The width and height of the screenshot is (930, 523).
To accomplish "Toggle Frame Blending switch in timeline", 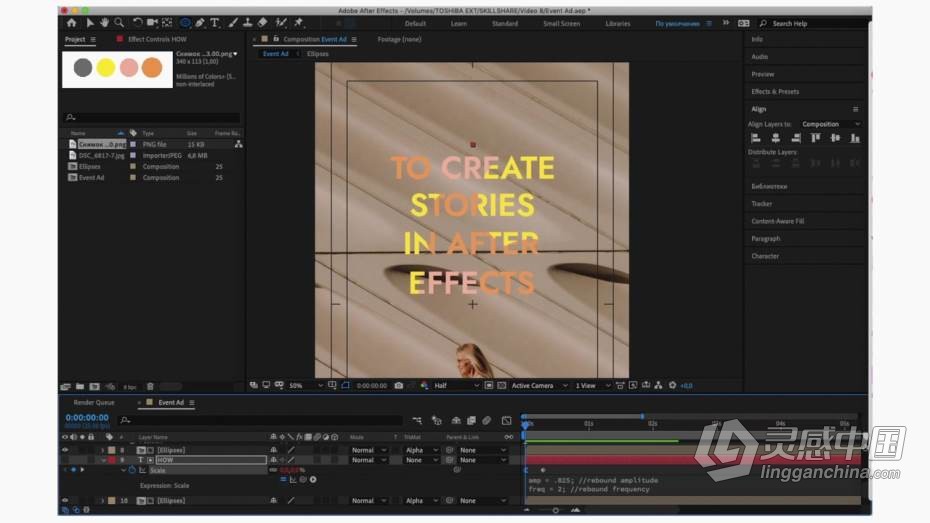I will pyautogui.click(x=471, y=420).
